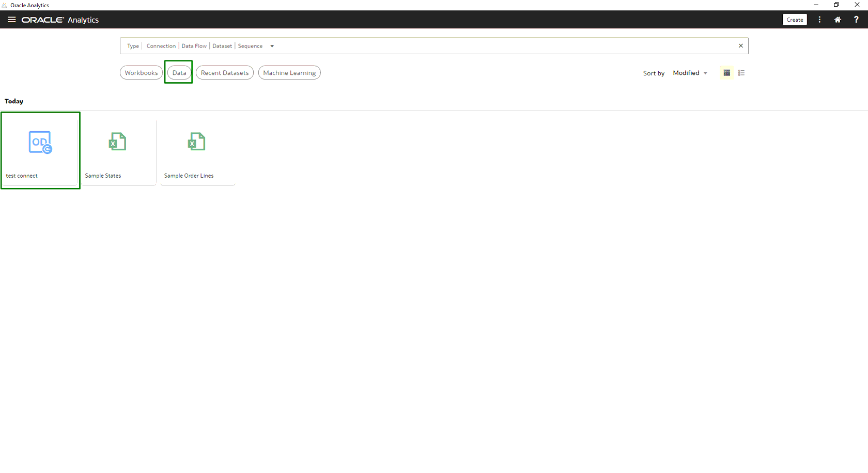Select the Connection filter in search bar

(161, 46)
